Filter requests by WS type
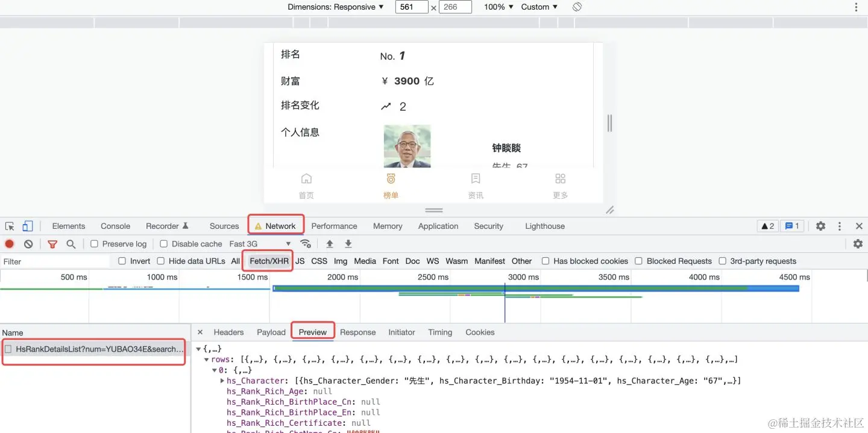This screenshot has height=433, width=868. [433, 261]
